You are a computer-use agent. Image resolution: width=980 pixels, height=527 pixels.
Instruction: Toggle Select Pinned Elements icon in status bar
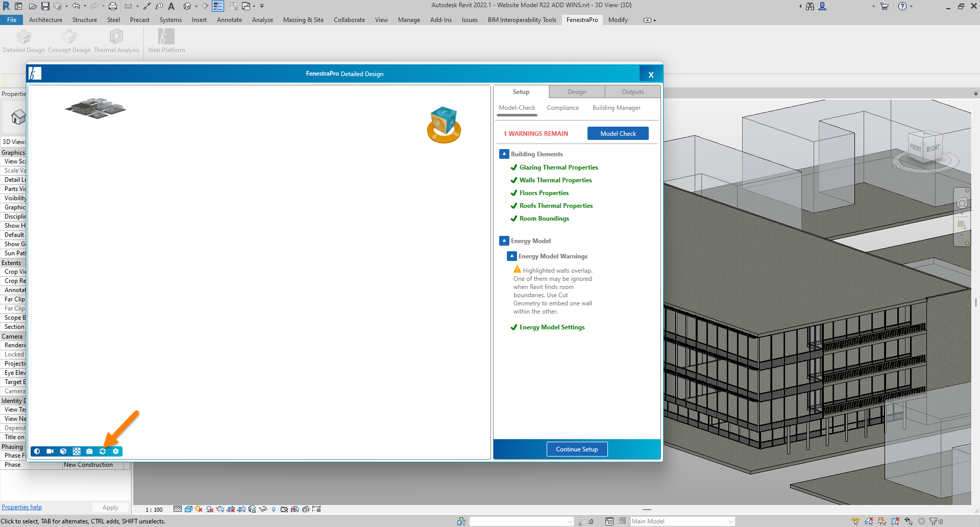[x=882, y=521]
